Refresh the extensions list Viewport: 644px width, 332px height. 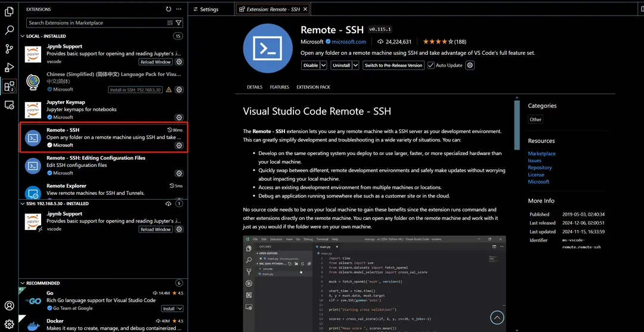pyautogui.click(x=168, y=9)
